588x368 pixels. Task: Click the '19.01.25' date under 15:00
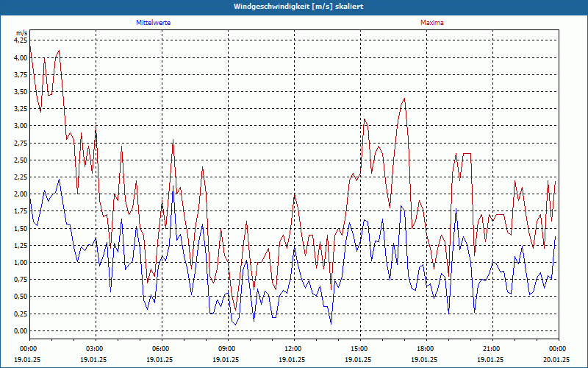click(358, 359)
